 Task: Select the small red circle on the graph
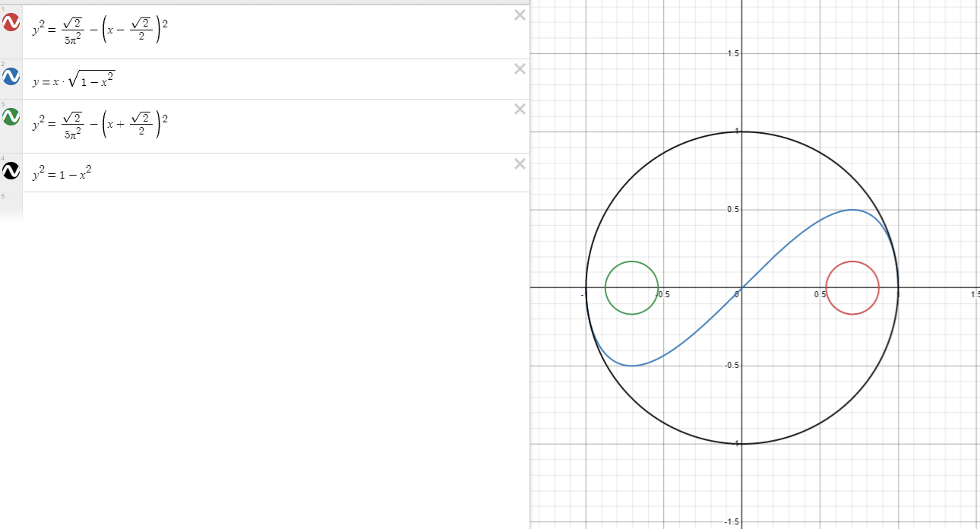point(879,287)
